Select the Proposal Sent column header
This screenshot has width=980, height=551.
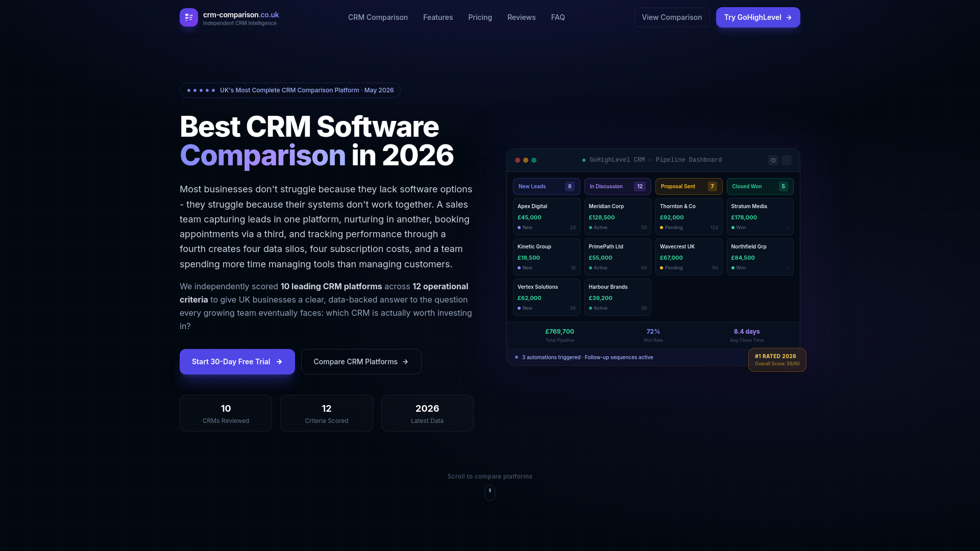(689, 186)
